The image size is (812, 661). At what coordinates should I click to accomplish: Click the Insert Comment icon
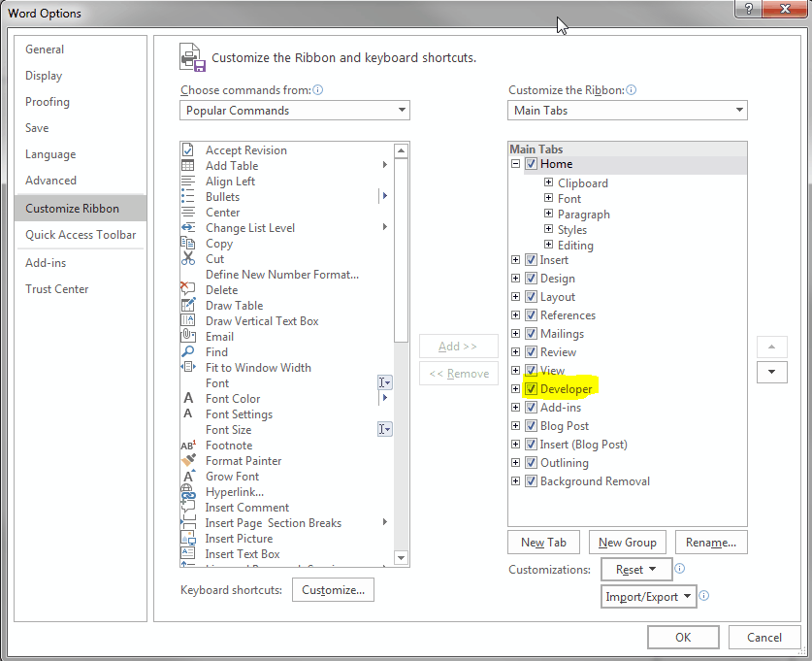pos(188,507)
